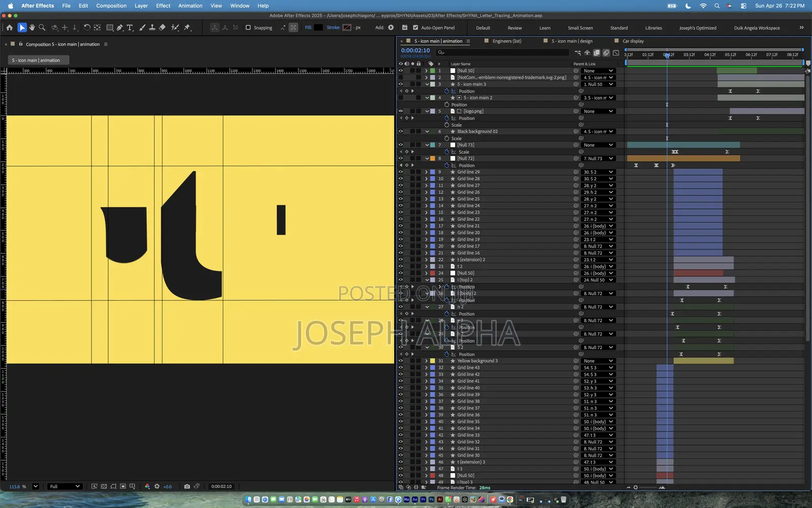Hide the S - icon main 3 layer

click(400, 84)
